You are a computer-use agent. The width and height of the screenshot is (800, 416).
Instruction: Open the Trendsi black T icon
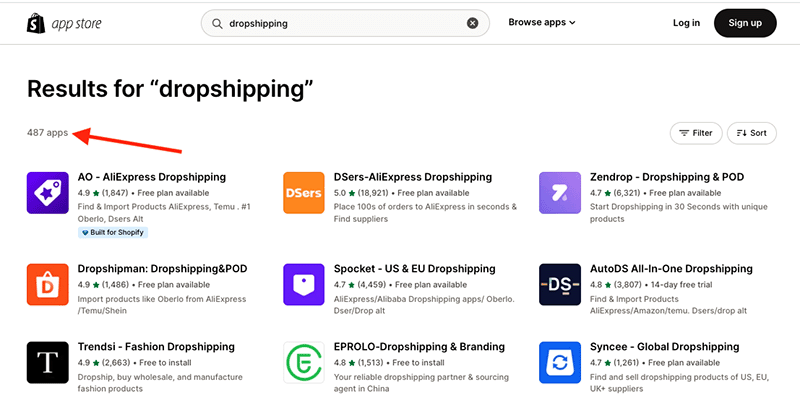47,362
